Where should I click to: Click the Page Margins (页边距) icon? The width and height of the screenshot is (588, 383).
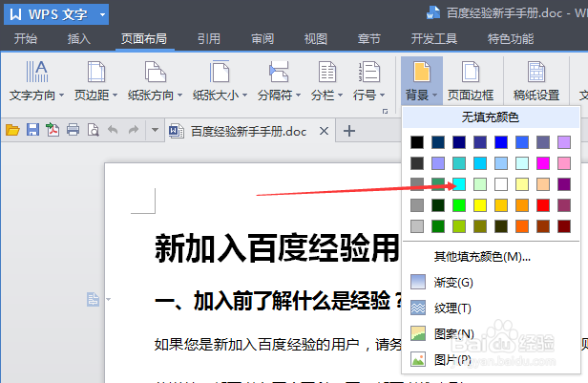pyautogui.click(x=96, y=72)
